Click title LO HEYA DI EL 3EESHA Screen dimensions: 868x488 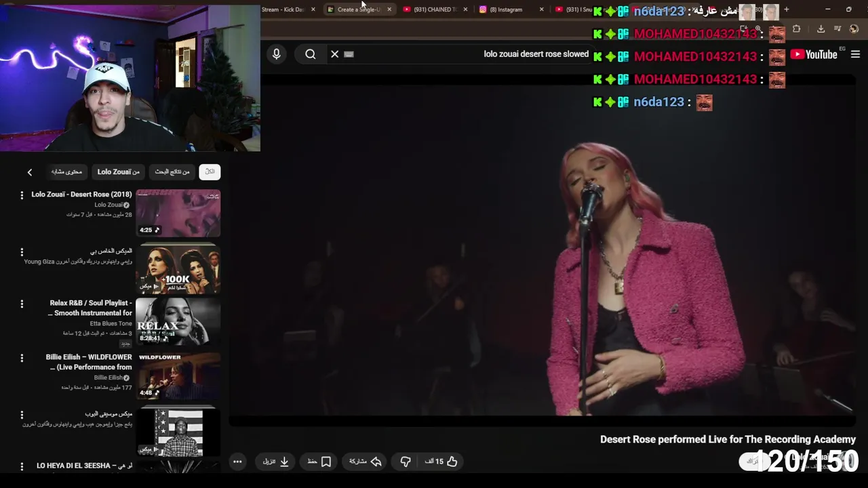pyautogui.click(x=84, y=466)
